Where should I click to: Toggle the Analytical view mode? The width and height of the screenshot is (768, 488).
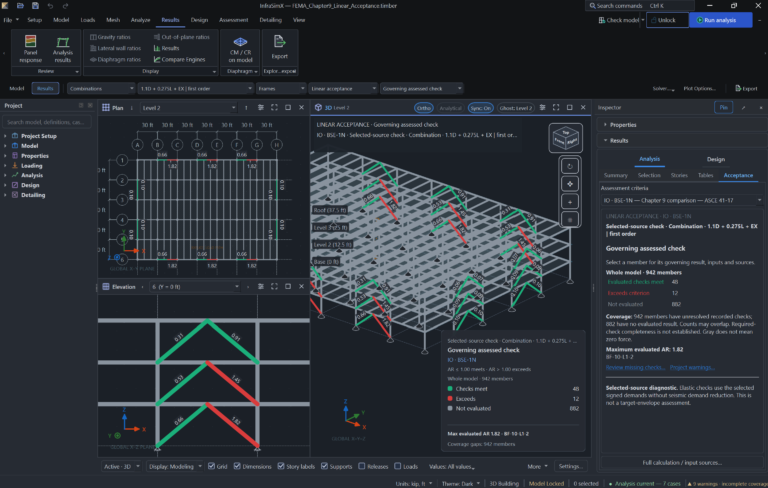pos(450,108)
